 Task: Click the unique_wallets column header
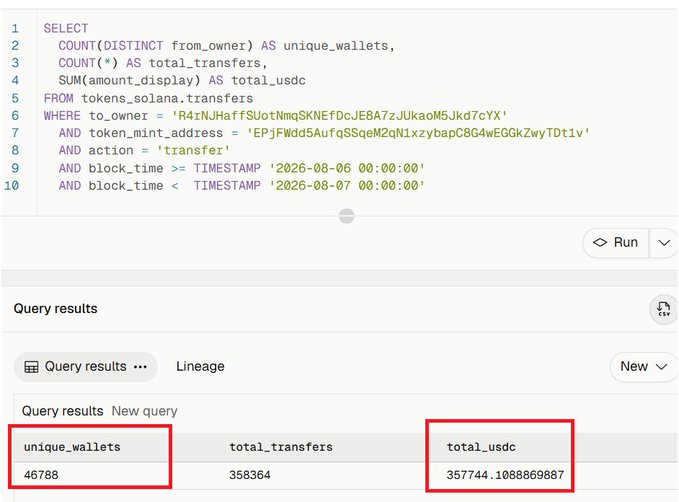(x=72, y=447)
